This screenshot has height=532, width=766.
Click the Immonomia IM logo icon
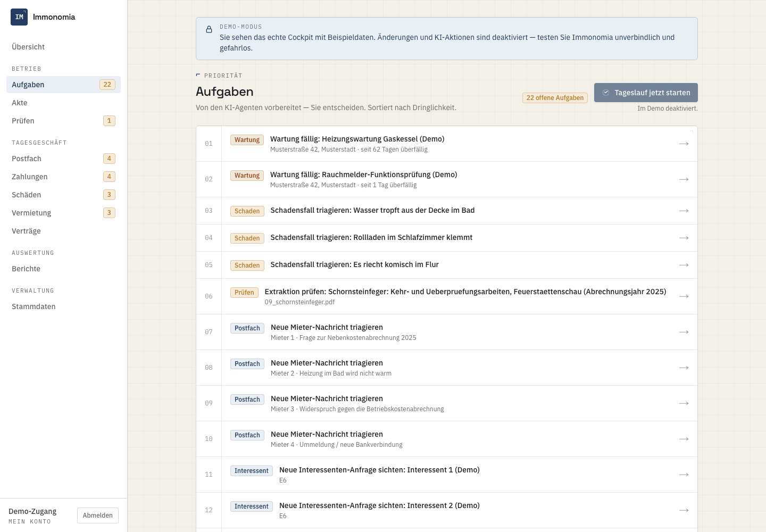19,17
